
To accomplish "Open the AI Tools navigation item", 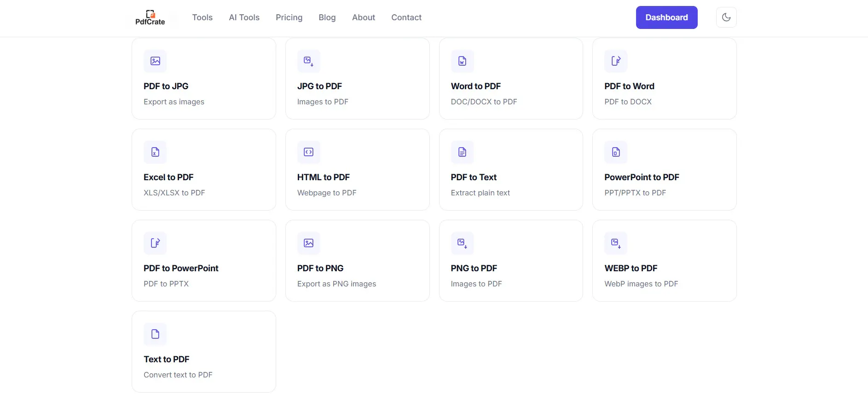I will click(x=244, y=17).
